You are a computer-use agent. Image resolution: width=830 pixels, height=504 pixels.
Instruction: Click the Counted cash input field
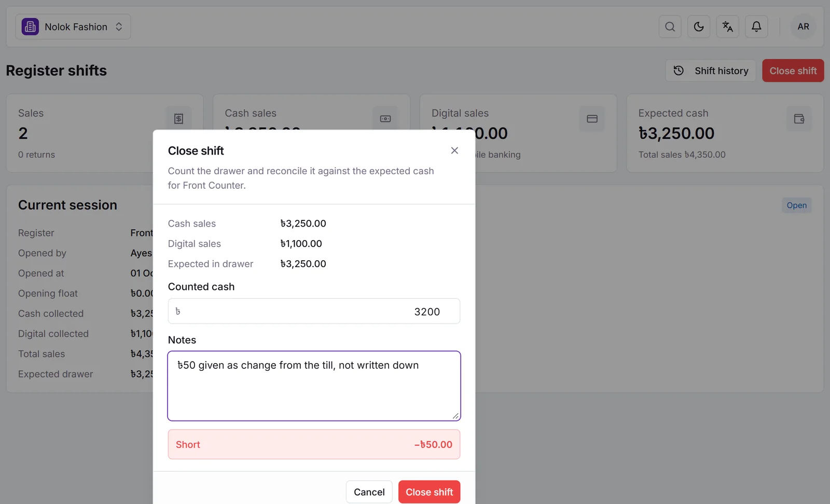point(314,311)
